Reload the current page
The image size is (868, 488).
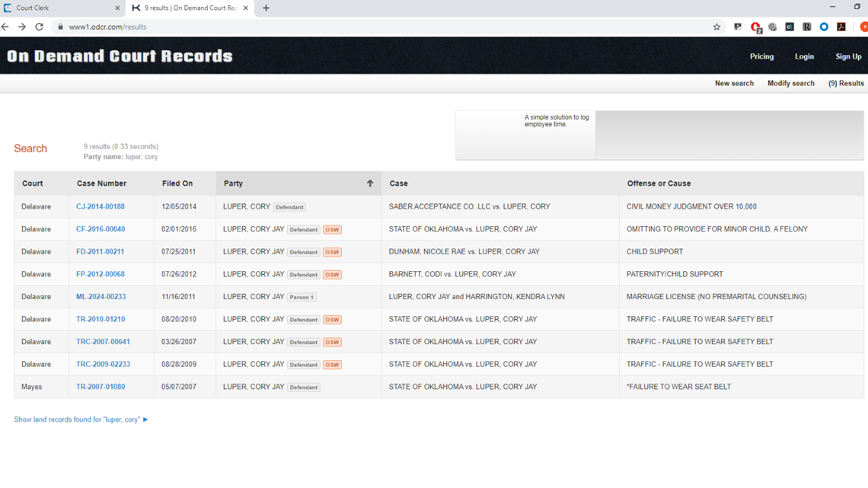point(39,27)
